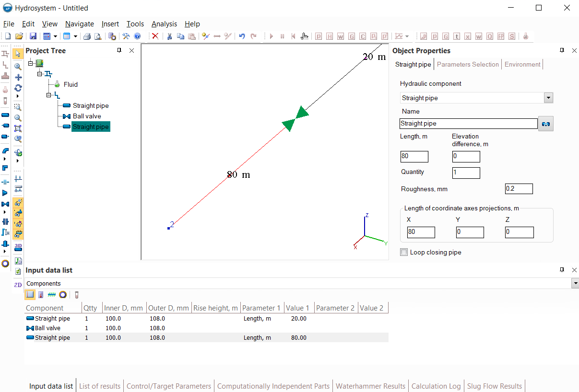Viewport: 579px width, 392px height.
Task: Switch to the Calculation Log tab
Action: [x=436, y=386]
